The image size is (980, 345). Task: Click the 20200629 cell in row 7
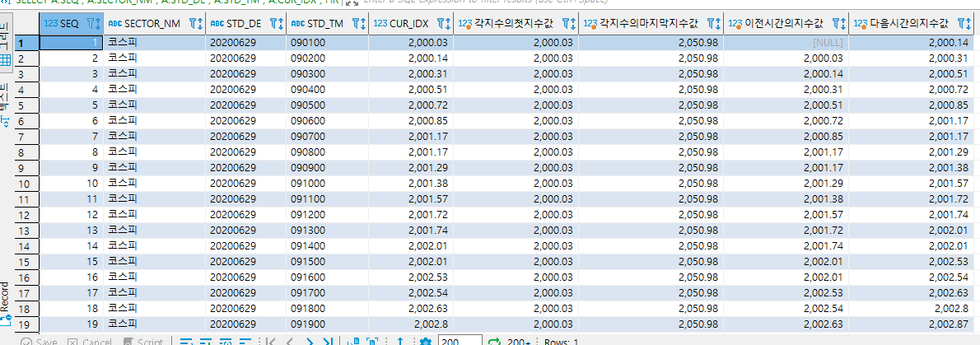pyautogui.click(x=246, y=136)
